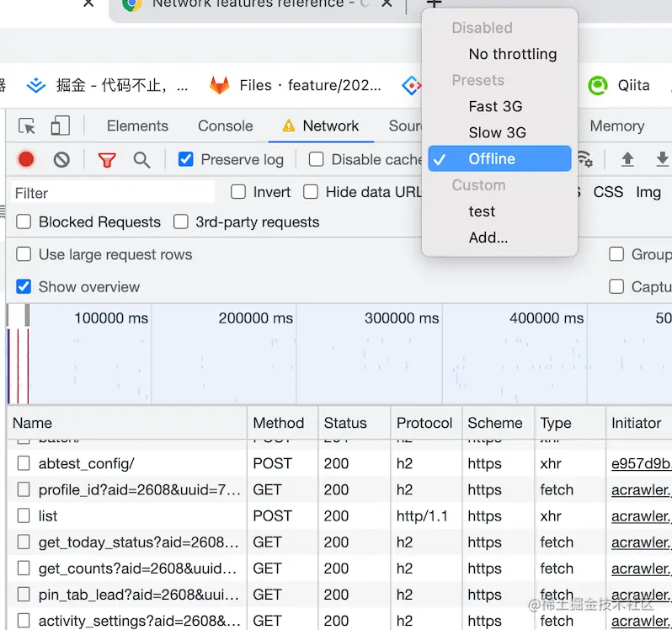Select Offline throttling option

[x=499, y=158]
